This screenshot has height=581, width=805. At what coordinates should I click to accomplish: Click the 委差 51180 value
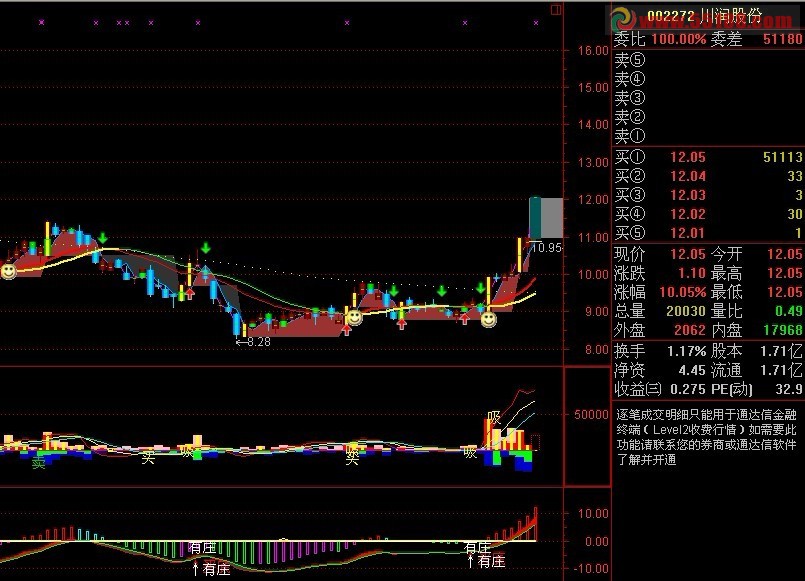tap(782, 39)
